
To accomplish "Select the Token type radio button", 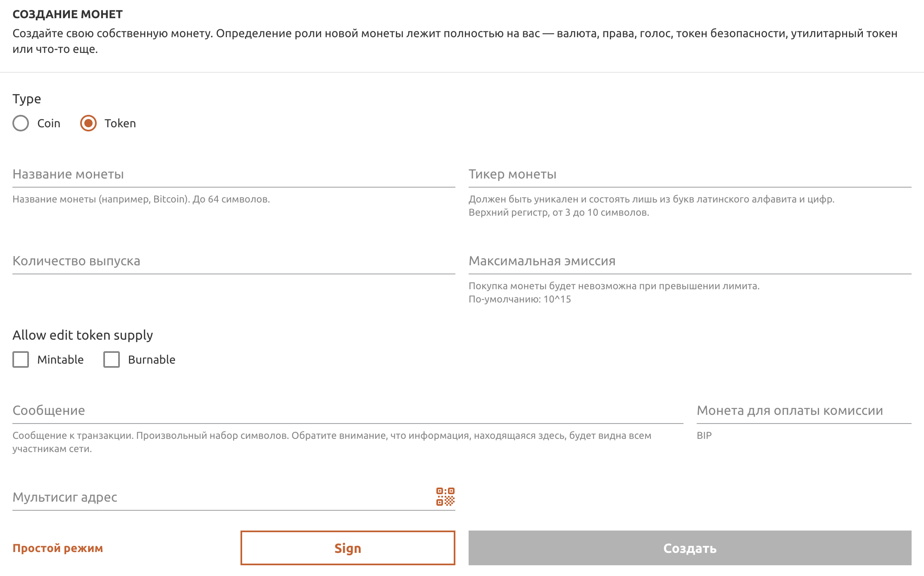I will (88, 123).
